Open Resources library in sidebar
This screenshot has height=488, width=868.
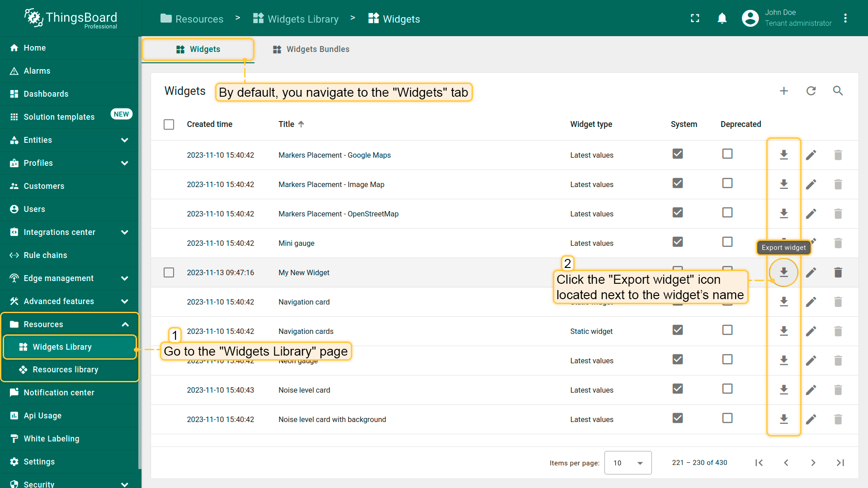(65, 370)
